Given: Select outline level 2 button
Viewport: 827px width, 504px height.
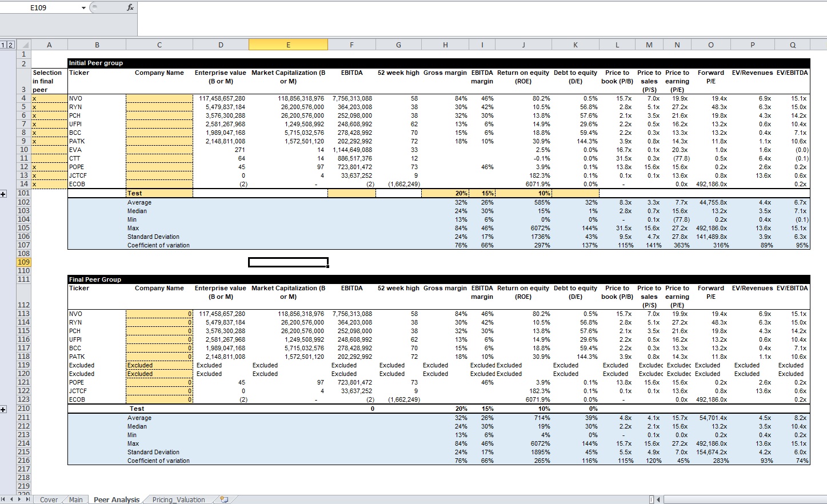Looking at the screenshot, I should (x=10, y=45).
